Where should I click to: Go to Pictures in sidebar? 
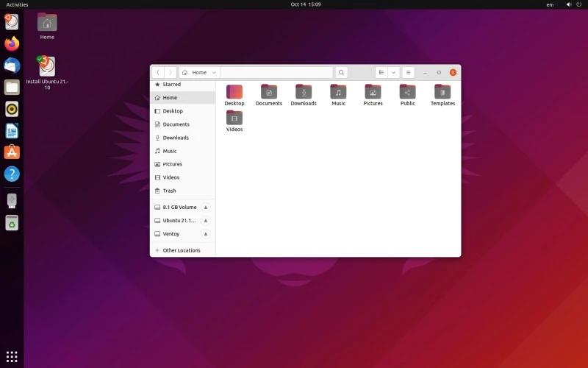point(172,164)
